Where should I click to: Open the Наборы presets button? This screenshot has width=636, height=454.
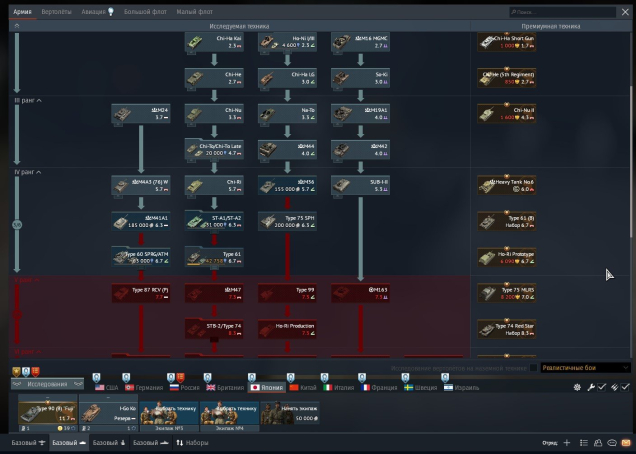192,442
